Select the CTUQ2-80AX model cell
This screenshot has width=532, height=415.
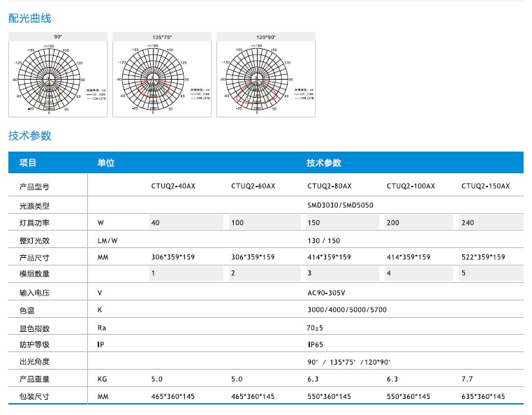click(x=330, y=186)
